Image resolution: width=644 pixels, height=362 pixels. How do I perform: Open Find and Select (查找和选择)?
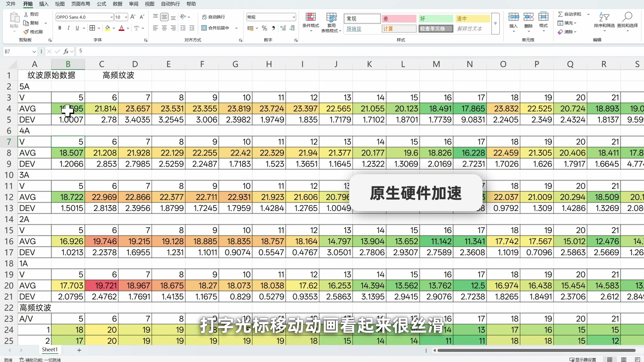[628, 22]
